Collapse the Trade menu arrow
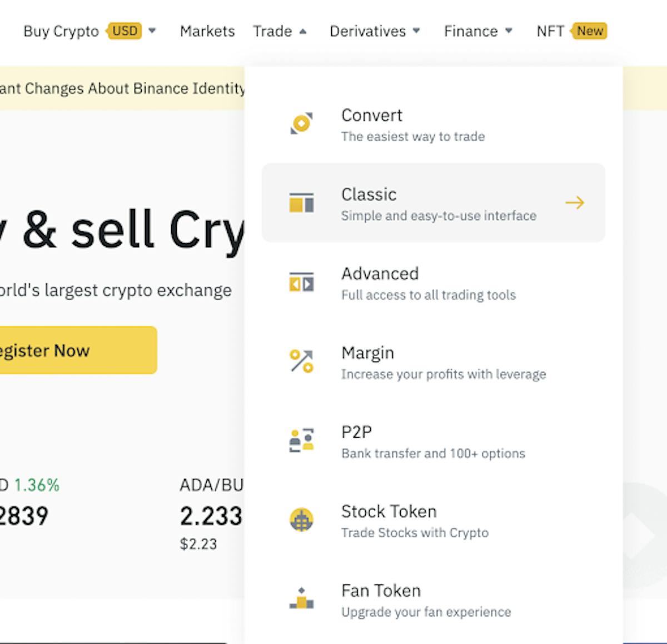 tap(303, 31)
